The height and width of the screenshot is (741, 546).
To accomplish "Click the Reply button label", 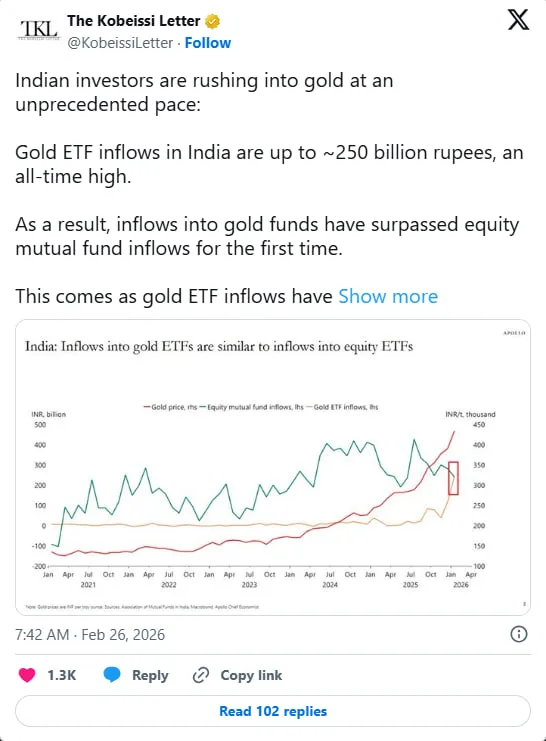I will [150, 675].
